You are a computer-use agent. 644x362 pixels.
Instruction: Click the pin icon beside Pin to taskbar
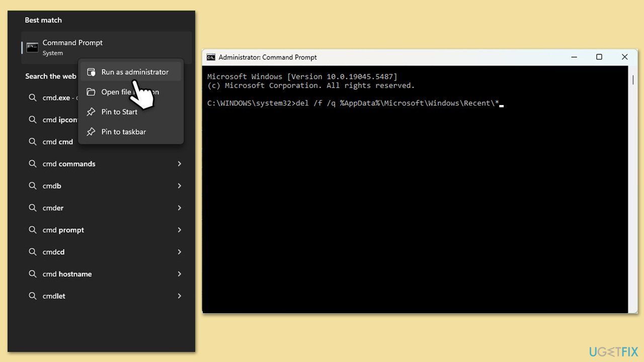[91, 132]
